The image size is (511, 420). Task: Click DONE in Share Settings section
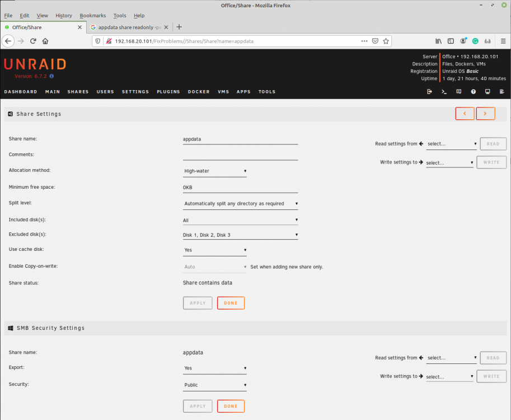pos(231,303)
